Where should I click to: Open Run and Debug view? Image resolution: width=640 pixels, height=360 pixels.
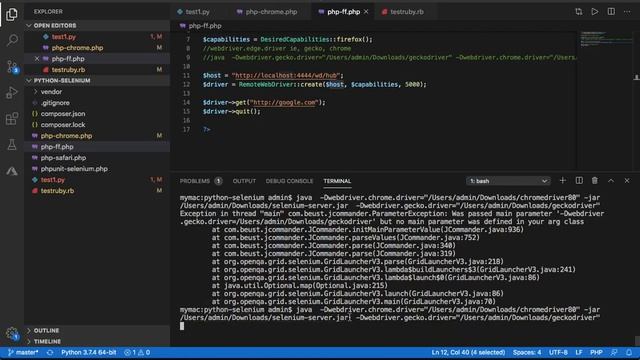(12, 93)
